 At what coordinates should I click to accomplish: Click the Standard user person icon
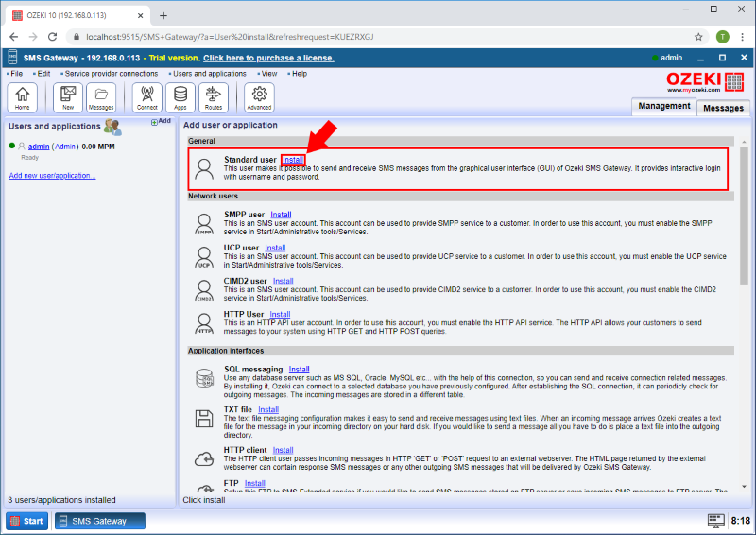tap(204, 169)
